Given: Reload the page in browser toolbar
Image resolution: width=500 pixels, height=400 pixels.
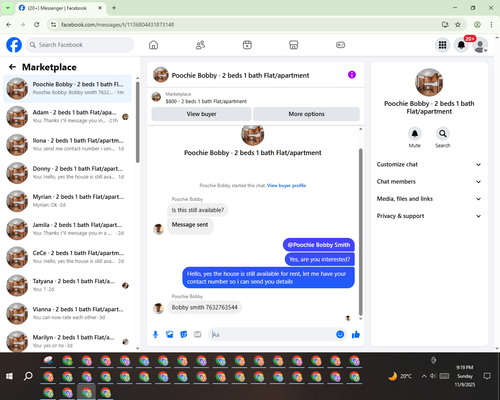Looking at the screenshot, I should [x=37, y=25].
